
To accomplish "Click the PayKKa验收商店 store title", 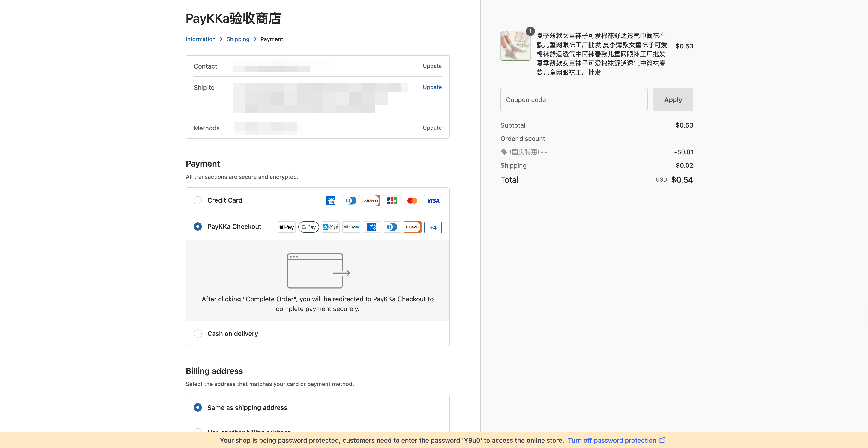I will point(233,18).
